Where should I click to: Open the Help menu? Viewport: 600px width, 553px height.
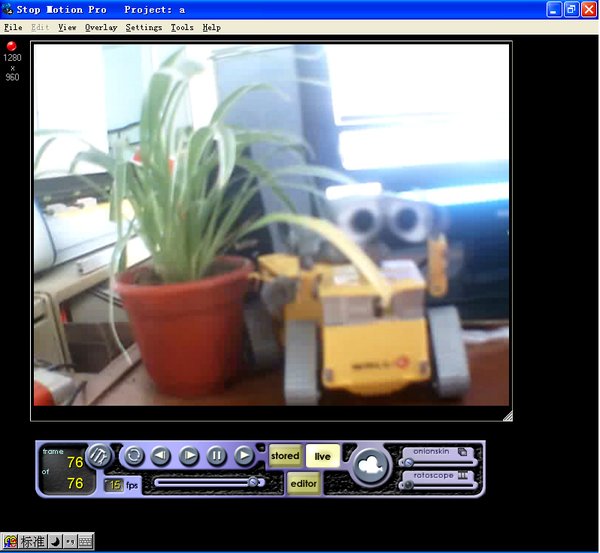tap(212, 28)
